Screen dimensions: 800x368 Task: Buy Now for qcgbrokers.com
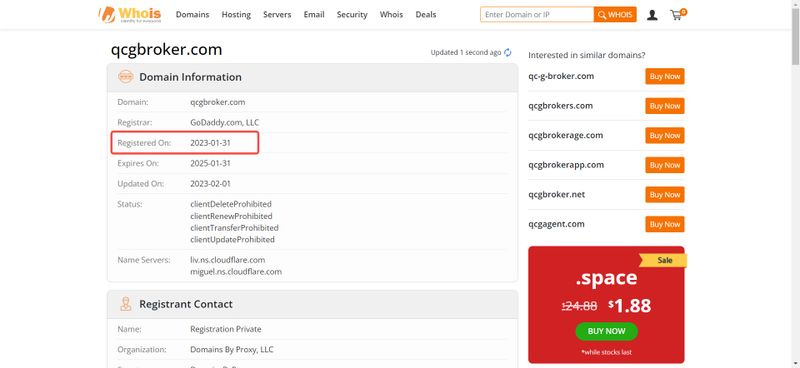coord(665,106)
